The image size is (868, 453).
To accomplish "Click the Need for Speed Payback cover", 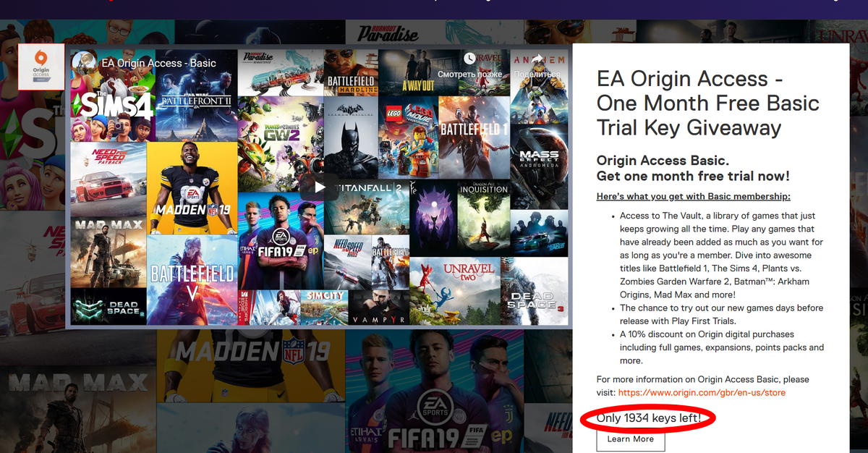I will tap(109, 178).
